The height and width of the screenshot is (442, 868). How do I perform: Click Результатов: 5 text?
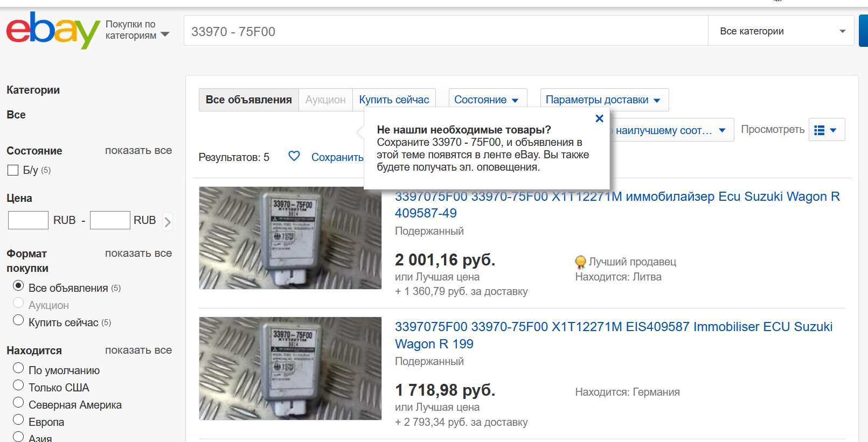234,157
